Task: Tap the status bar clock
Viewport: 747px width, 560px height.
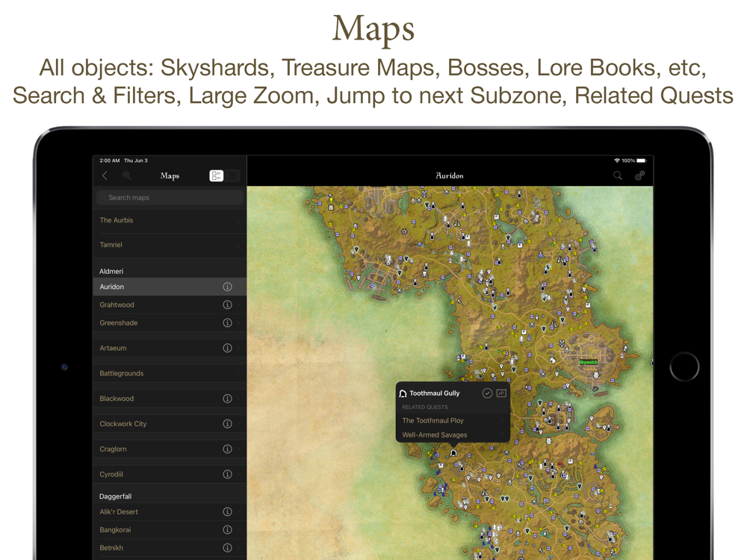Action: coord(110,161)
